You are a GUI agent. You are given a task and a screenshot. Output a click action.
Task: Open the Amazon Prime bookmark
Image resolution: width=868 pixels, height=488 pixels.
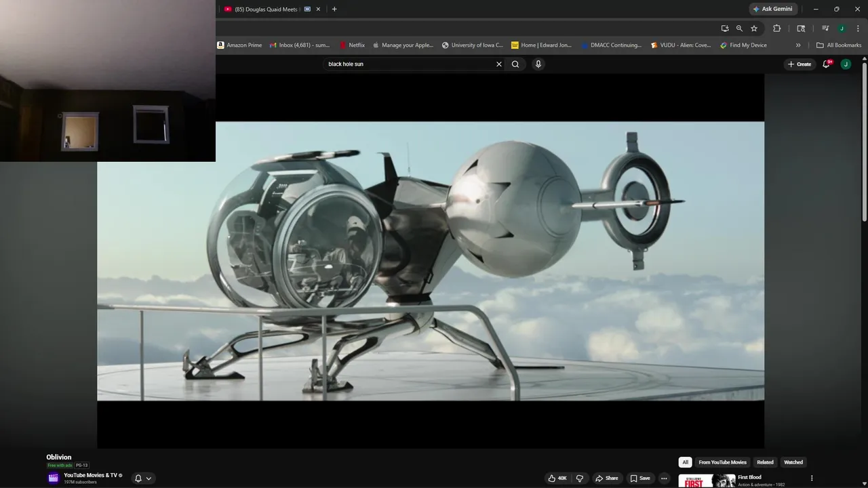(239, 45)
